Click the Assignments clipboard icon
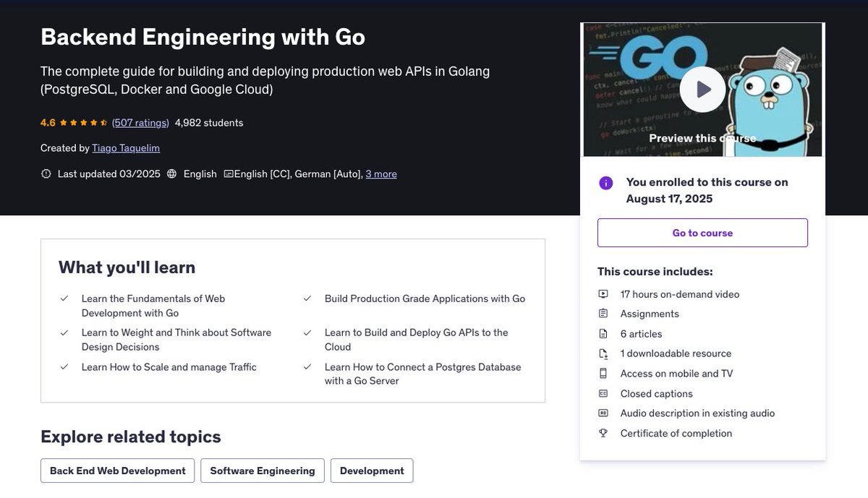The width and height of the screenshot is (868, 498). [x=603, y=314]
